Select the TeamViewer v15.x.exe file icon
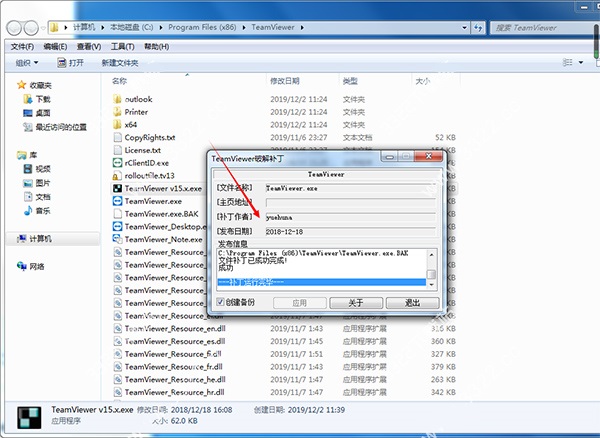The height and width of the screenshot is (438, 600). 117,188
